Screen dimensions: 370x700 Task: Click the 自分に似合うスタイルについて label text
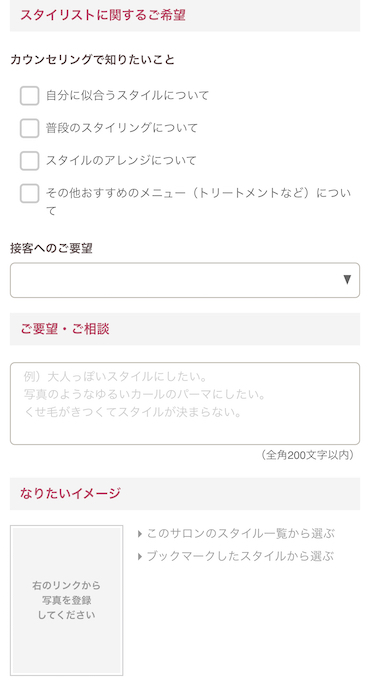128,96
